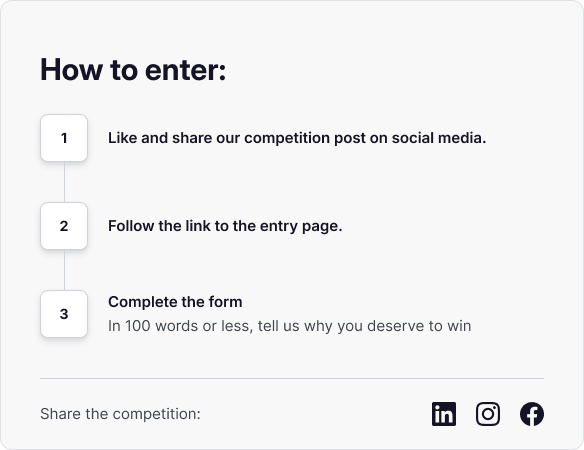Click the word 'enter:' in the heading
584x450 pixels.
pyautogui.click(x=185, y=70)
